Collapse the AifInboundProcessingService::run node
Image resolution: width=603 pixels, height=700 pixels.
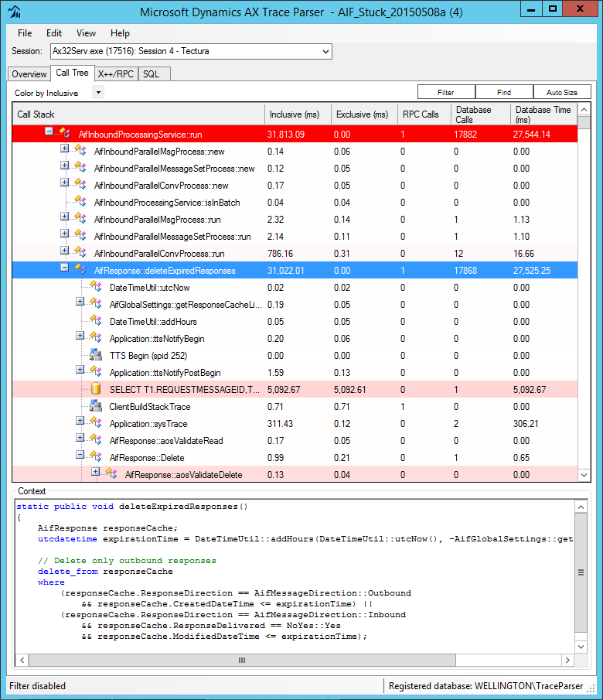(49, 131)
